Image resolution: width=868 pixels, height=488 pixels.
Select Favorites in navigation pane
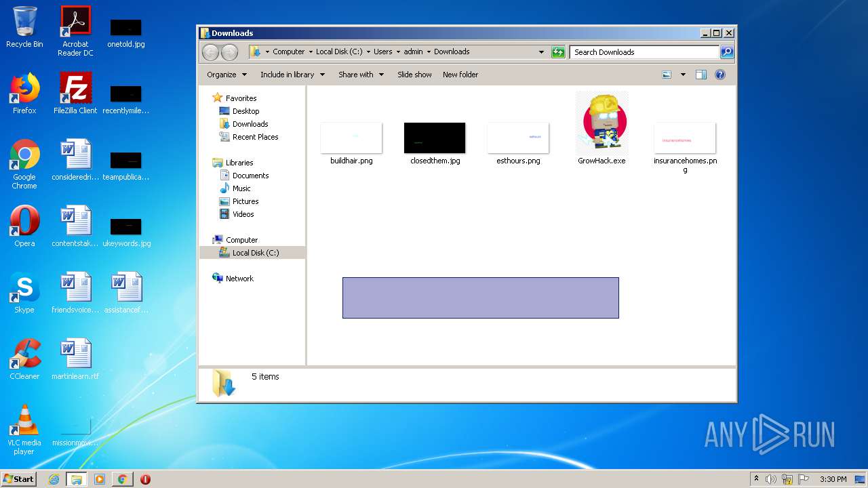click(241, 98)
